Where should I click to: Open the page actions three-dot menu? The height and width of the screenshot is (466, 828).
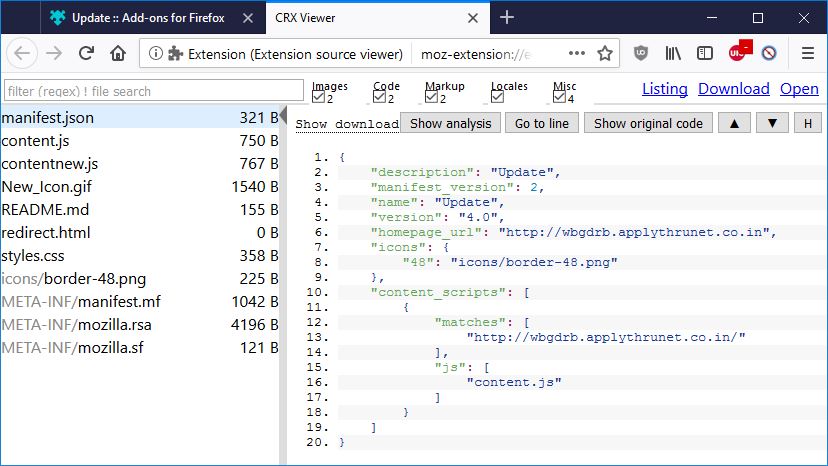click(577, 54)
